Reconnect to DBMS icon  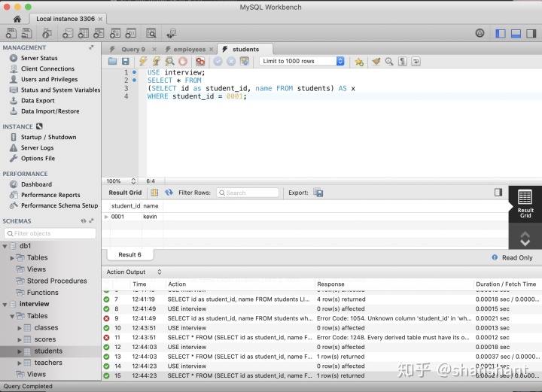172,33
